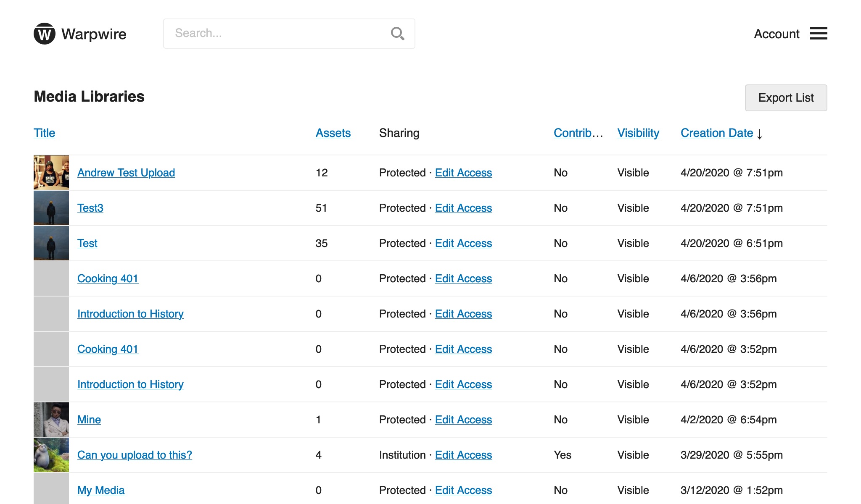Edit Access for the Mine library
The width and height of the screenshot is (861, 504).
coord(463,420)
